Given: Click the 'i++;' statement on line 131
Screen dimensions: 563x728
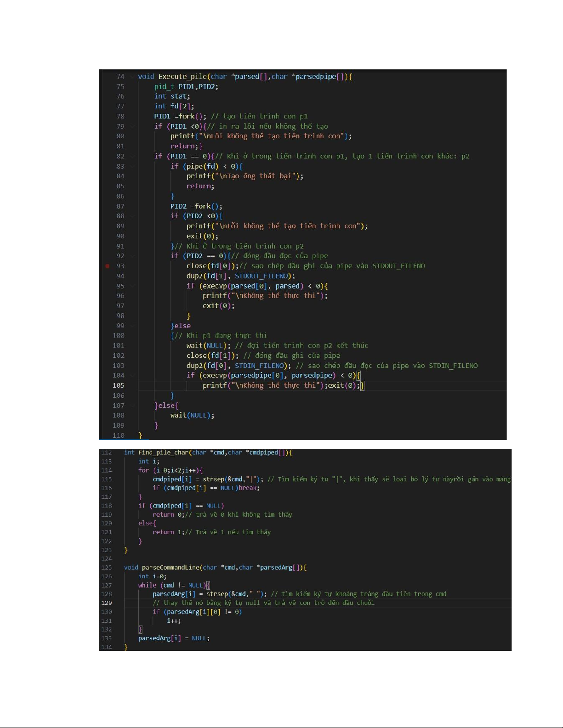Looking at the screenshot, I should [x=174, y=621].
